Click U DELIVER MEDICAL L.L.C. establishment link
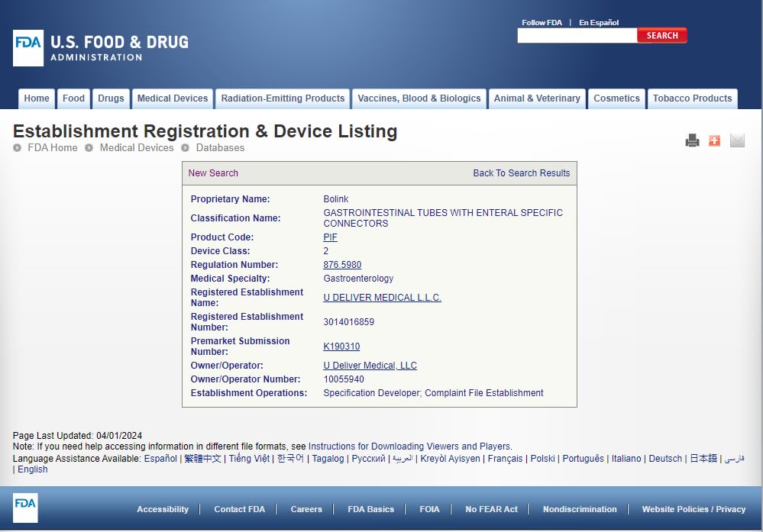The width and height of the screenshot is (763, 532). point(382,298)
